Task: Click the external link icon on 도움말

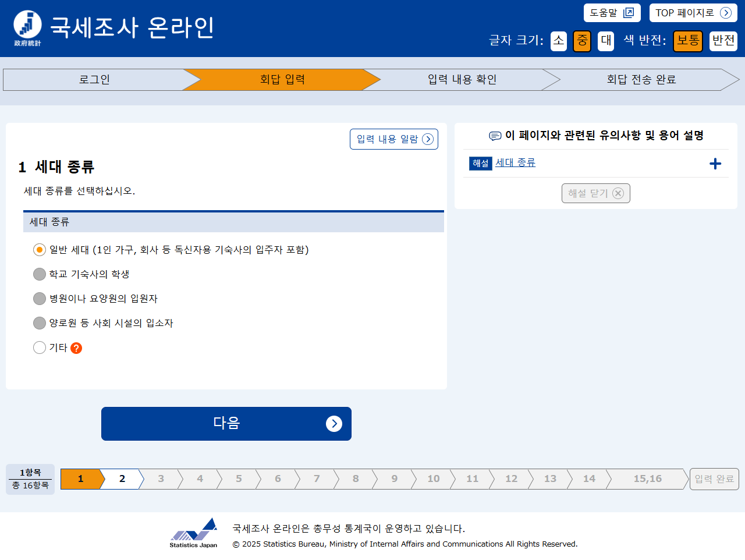Action: (629, 13)
